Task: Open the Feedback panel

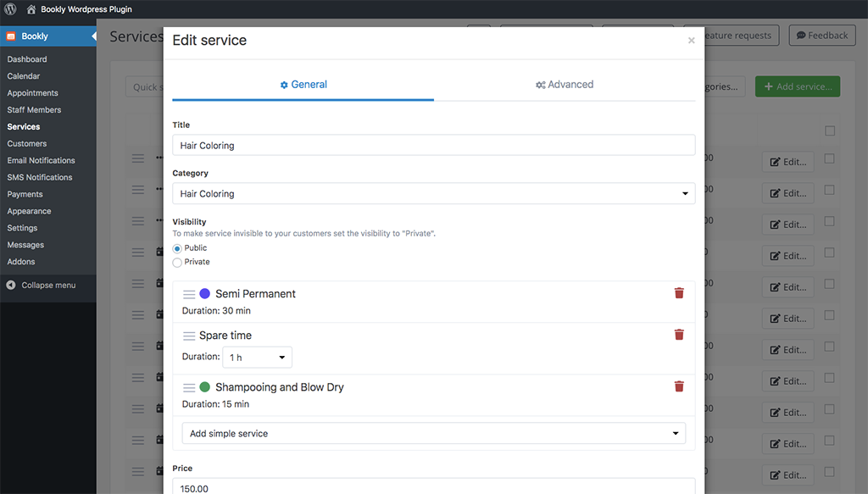Action: tap(821, 35)
